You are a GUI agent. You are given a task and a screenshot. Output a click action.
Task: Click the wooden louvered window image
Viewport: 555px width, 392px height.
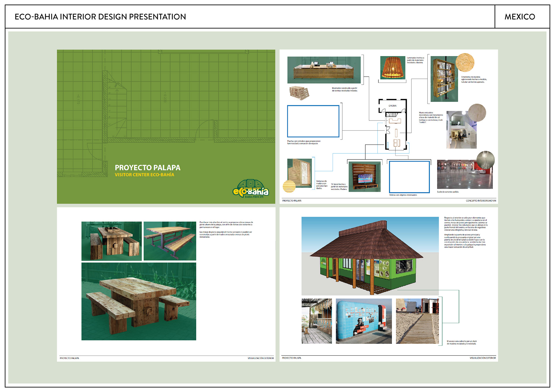(299, 172)
